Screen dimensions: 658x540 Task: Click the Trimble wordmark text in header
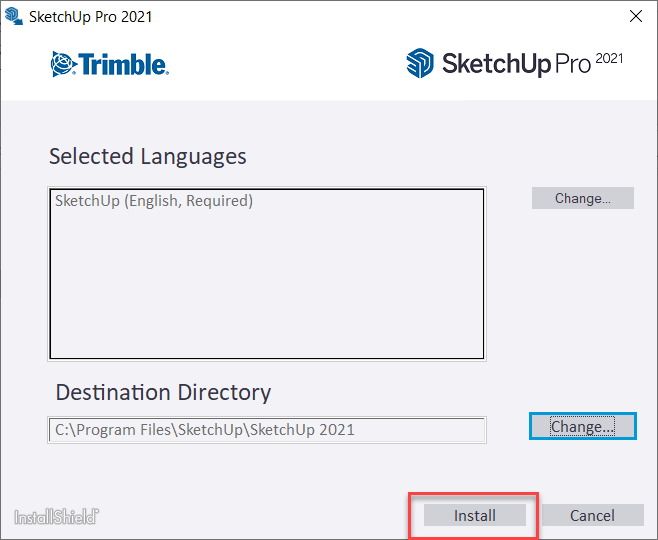point(123,65)
